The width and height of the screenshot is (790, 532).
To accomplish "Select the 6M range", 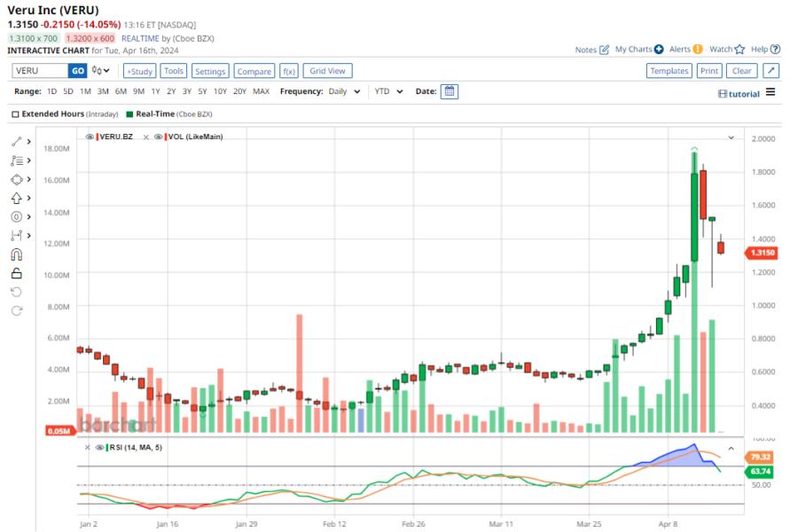I will click(x=121, y=91).
